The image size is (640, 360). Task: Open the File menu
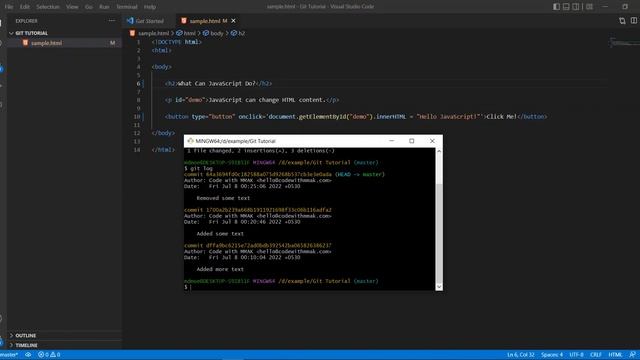[9, 7]
